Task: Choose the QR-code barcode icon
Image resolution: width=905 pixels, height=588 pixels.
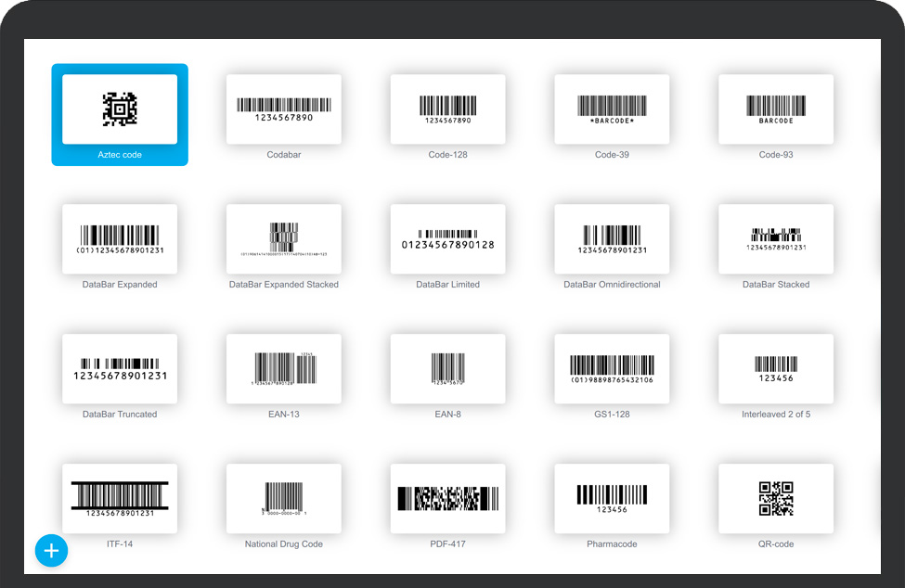Action: pyautogui.click(x=776, y=498)
